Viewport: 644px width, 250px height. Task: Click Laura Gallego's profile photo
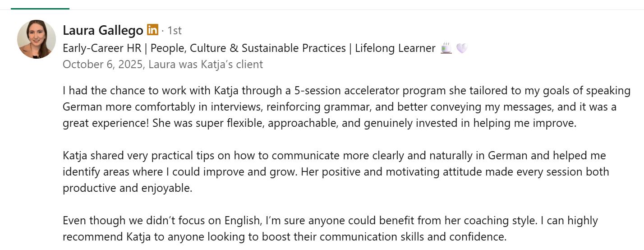[37, 39]
